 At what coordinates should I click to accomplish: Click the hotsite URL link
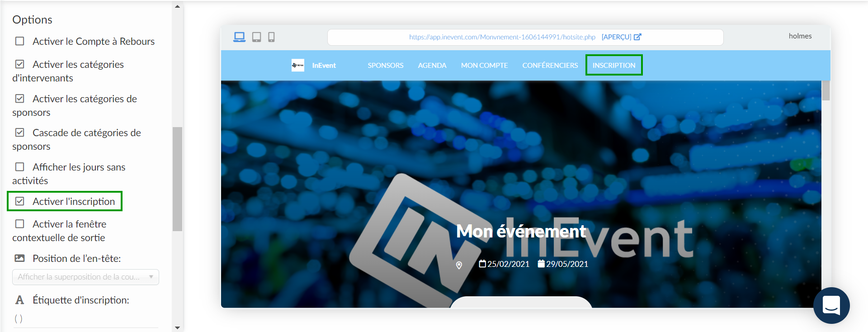pyautogui.click(x=502, y=37)
